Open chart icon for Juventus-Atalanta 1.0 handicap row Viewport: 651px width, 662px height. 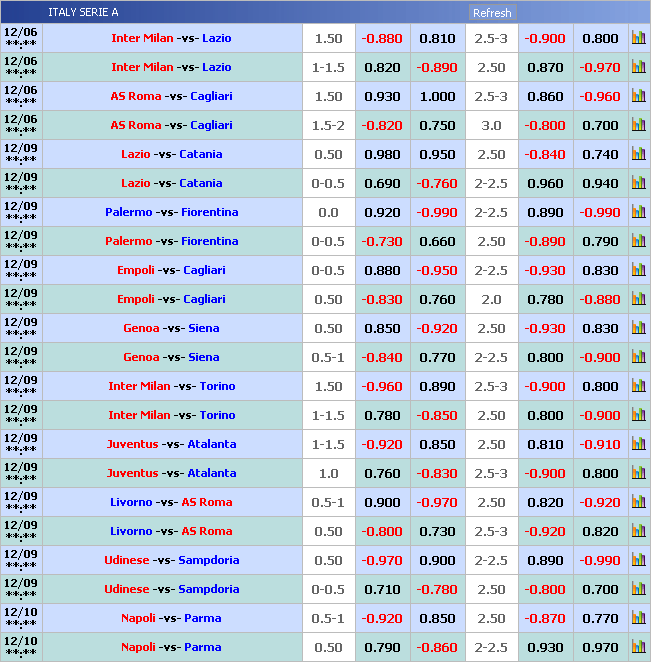pos(638,474)
